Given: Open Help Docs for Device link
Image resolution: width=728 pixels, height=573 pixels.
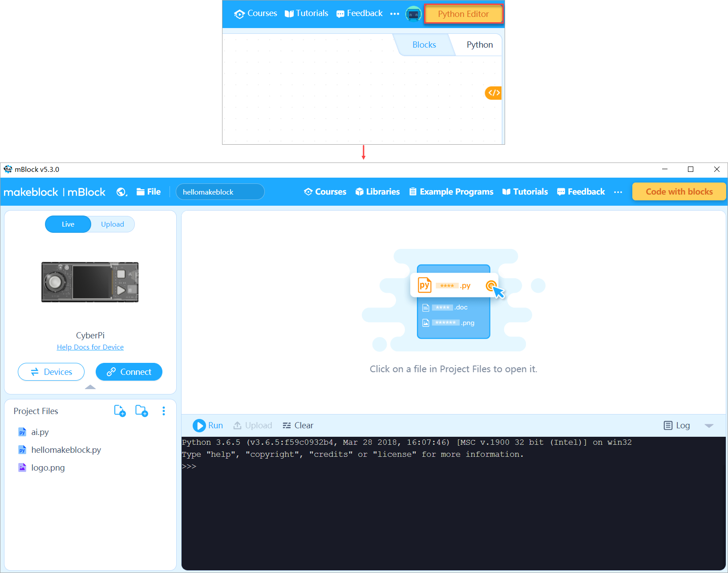Looking at the screenshot, I should [x=90, y=347].
